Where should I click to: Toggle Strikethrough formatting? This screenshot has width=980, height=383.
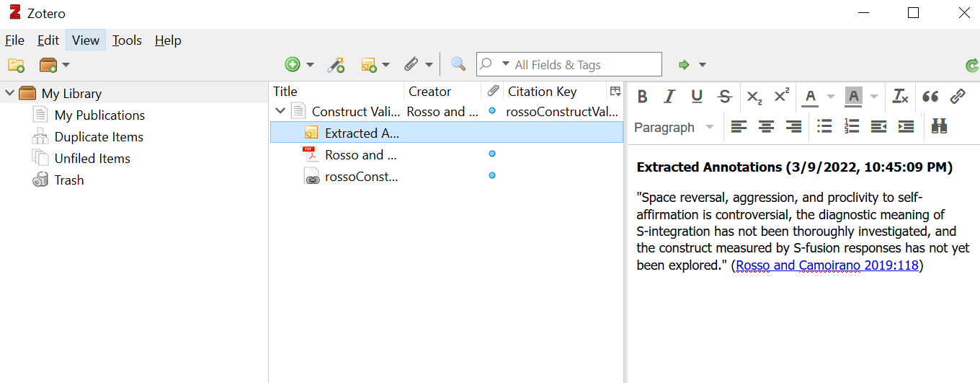coord(725,96)
